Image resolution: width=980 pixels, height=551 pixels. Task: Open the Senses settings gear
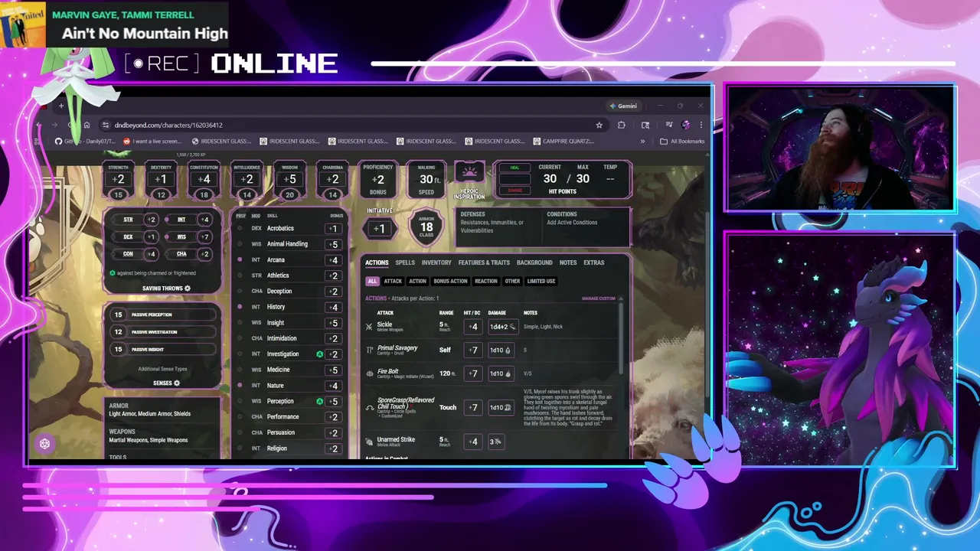point(177,383)
